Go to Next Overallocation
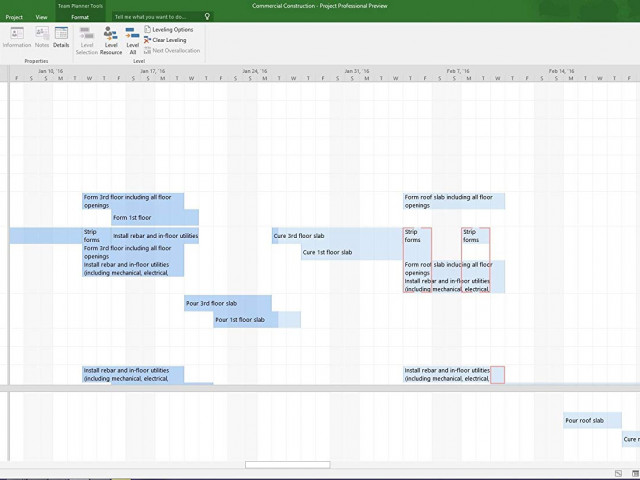This screenshot has width=640, height=480. click(x=171, y=50)
